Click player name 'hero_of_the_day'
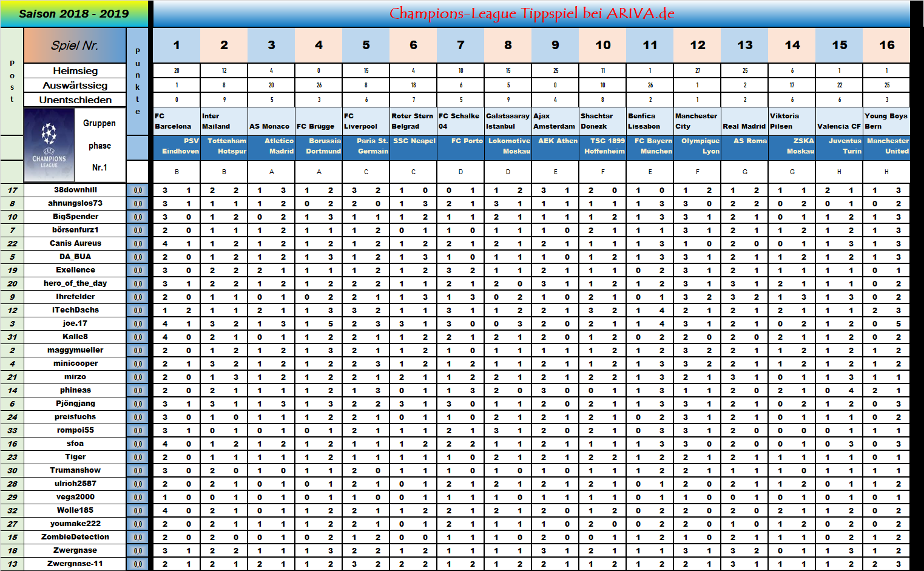 tap(75, 283)
